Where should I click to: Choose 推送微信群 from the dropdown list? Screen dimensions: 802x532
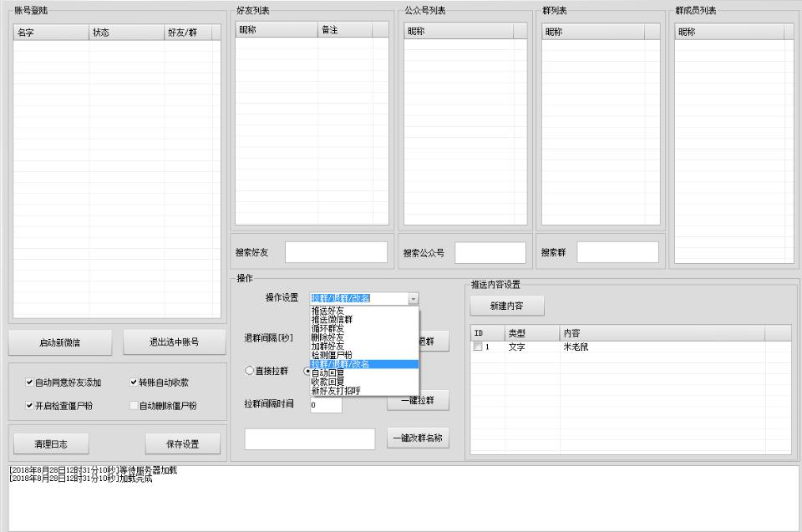[332, 319]
